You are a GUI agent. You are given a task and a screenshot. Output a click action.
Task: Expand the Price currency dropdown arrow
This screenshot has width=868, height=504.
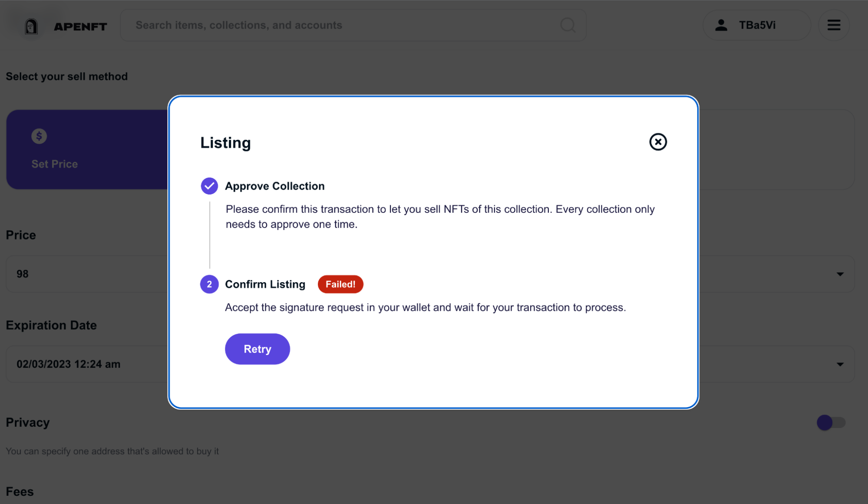coord(840,274)
